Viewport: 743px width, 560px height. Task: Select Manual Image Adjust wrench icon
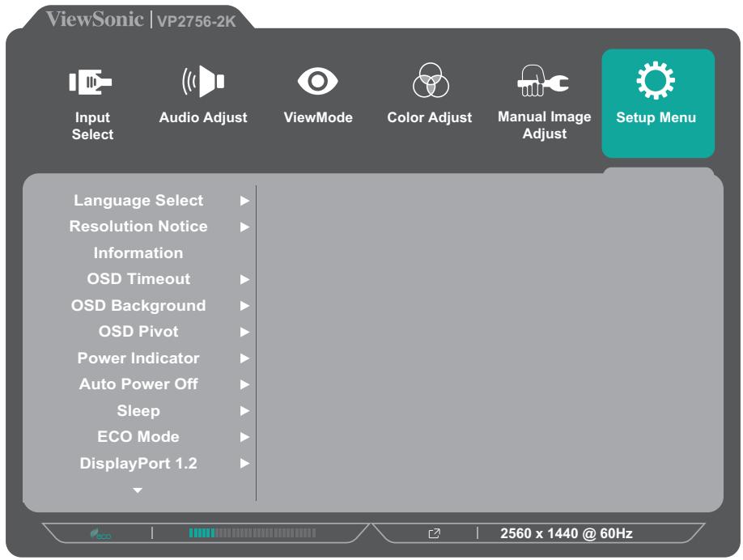(x=543, y=81)
